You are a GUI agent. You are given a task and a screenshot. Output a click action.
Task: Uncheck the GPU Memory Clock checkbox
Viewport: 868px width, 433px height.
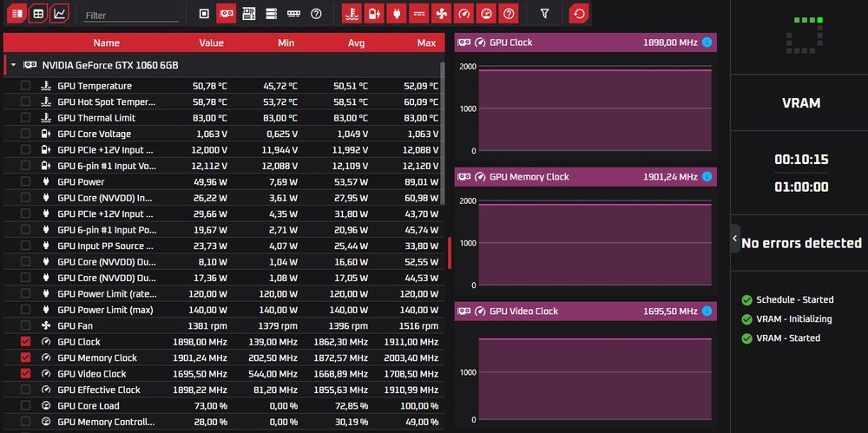coord(25,358)
